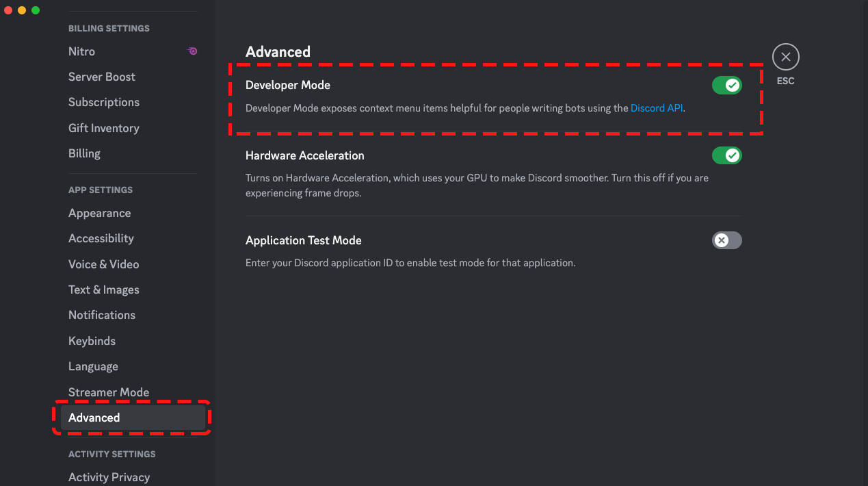This screenshot has height=486, width=868.
Task: View your Subscriptions
Action: point(103,102)
